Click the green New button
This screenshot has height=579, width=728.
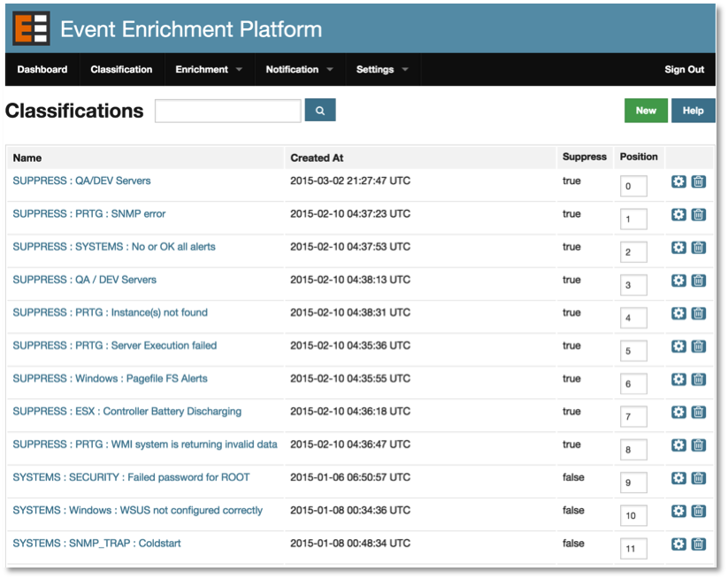click(x=646, y=111)
